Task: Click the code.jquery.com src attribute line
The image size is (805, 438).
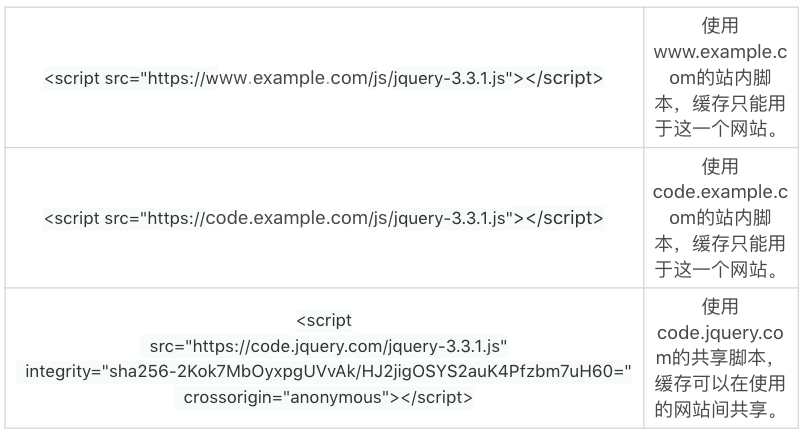Action: point(329,347)
